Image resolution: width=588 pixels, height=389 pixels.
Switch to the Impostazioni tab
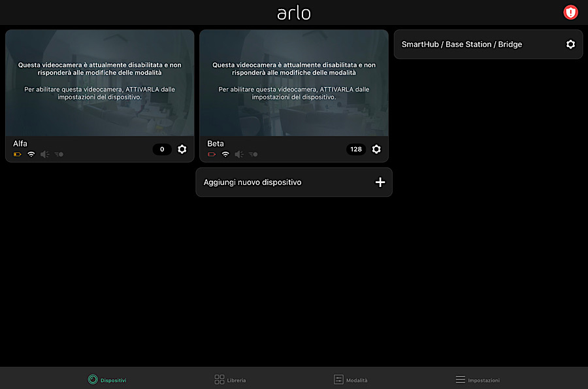[x=478, y=380]
